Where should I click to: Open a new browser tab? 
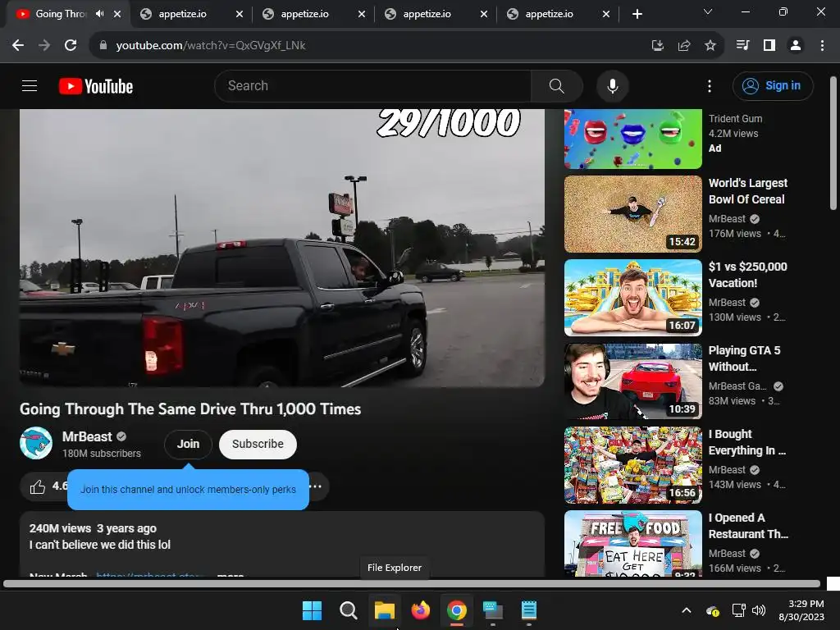point(637,14)
